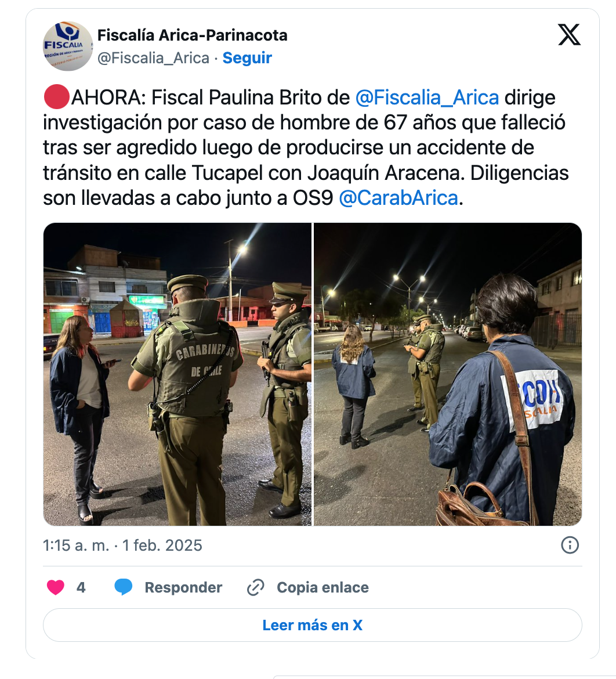Like the tweet with heart icon
This screenshot has width=616, height=679.
(56, 587)
